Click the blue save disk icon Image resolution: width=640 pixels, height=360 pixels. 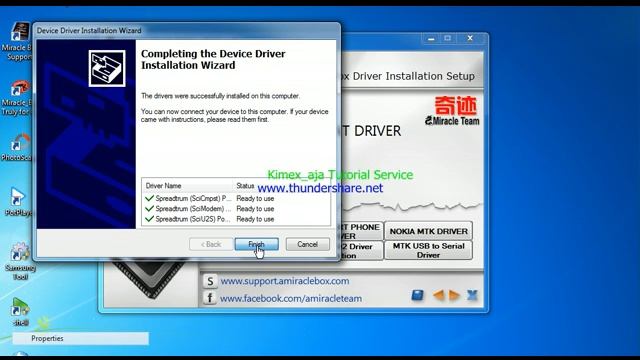[417, 295]
